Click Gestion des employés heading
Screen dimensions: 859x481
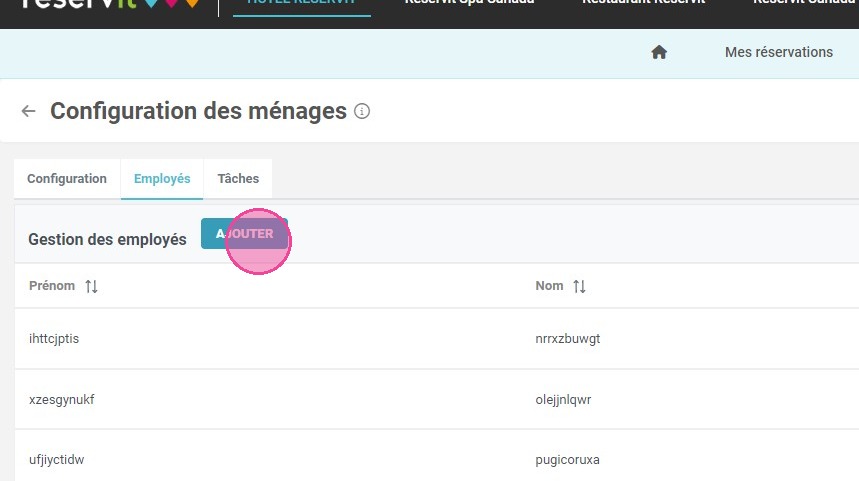click(x=107, y=239)
